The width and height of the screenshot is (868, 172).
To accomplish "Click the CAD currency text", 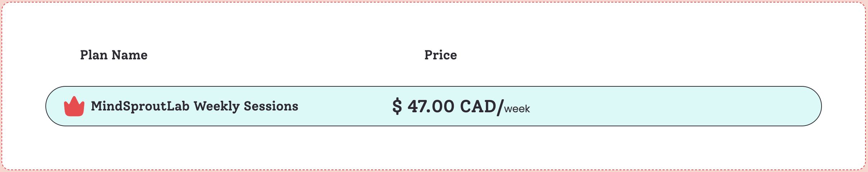I will coord(478,107).
